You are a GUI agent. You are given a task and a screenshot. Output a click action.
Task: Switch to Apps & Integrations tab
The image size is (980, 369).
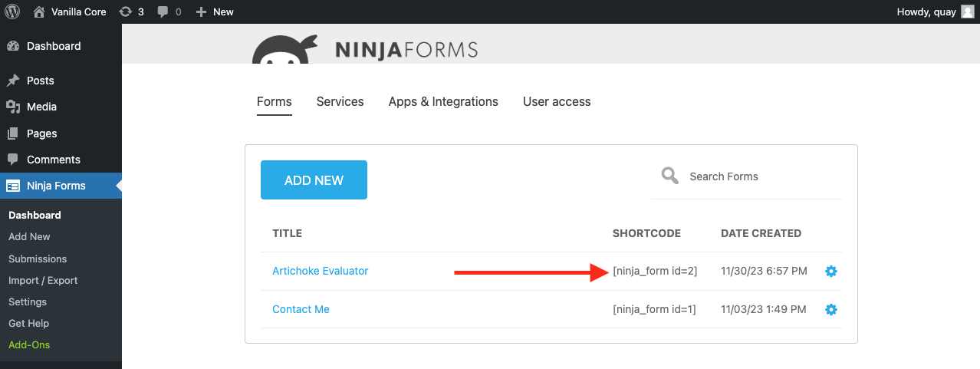click(x=443, y=101)
